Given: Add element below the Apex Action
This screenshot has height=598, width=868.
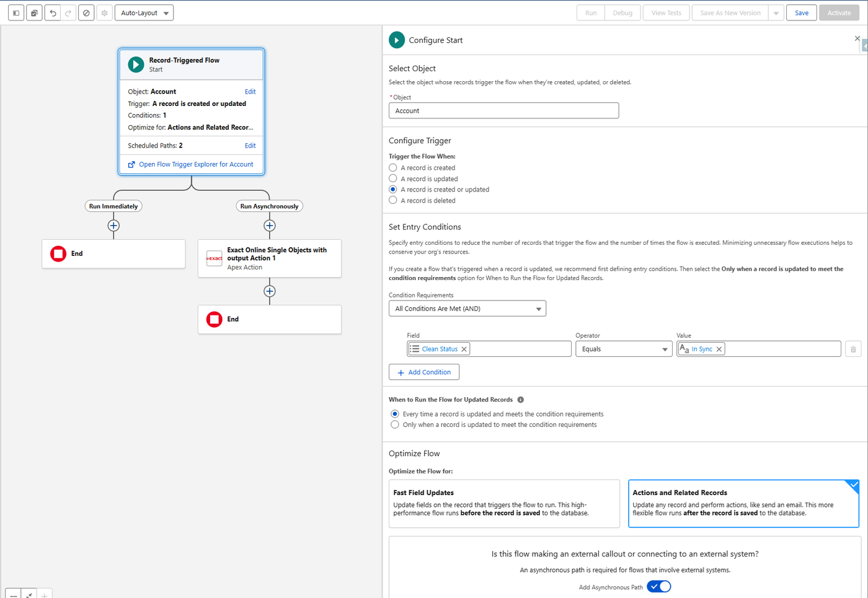Looking at the screenshot, I should point(270,291).
